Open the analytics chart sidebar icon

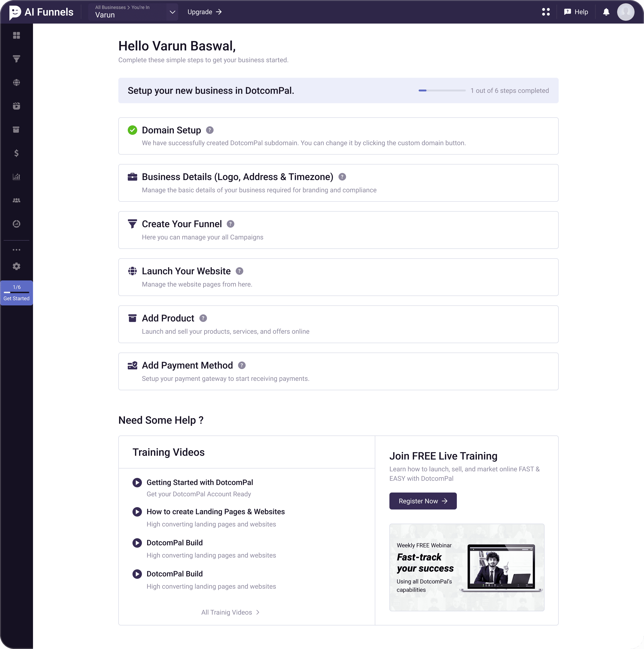coord(16,177)
